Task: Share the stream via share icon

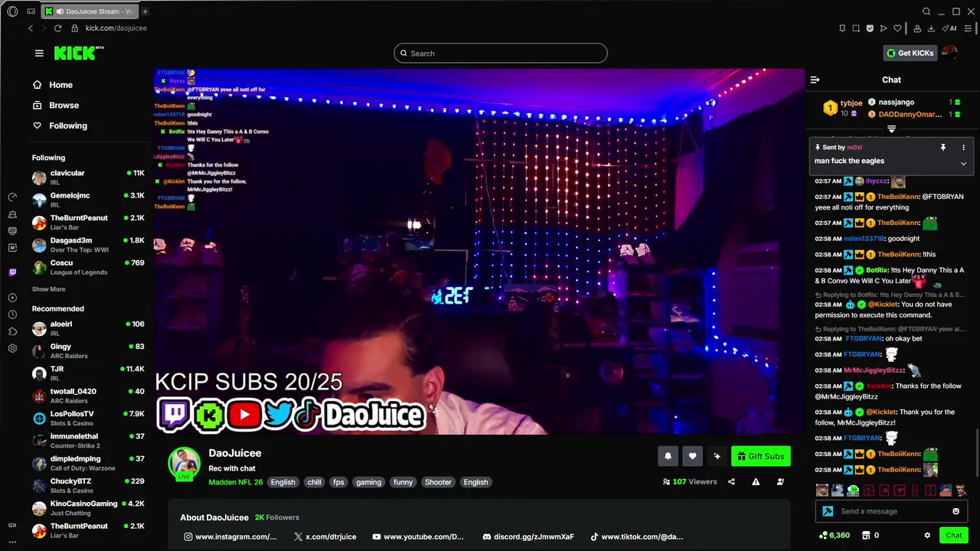Action: 731,481
